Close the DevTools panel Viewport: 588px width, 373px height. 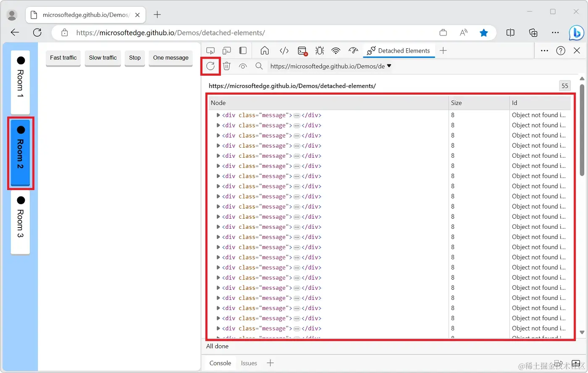(x=577, y=51)
